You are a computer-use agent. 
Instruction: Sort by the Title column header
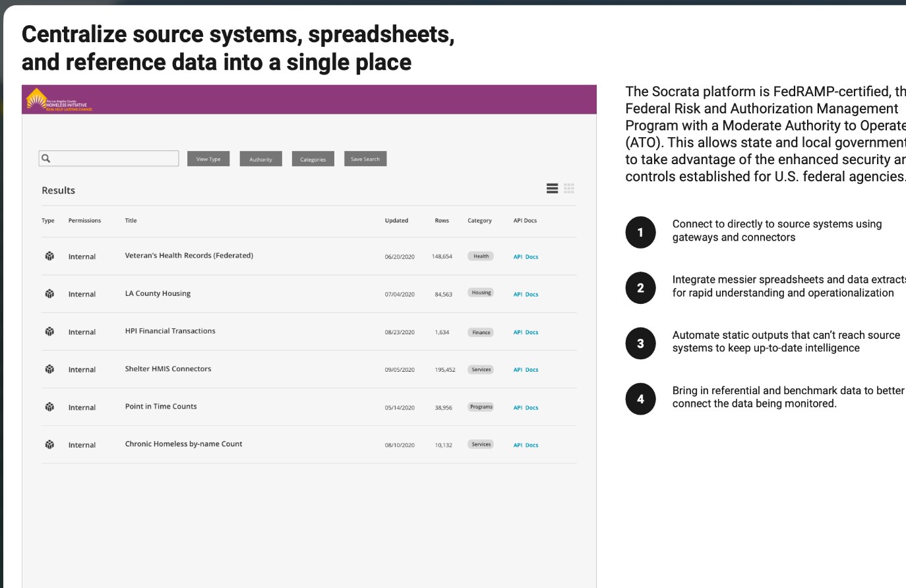point(131,221)
